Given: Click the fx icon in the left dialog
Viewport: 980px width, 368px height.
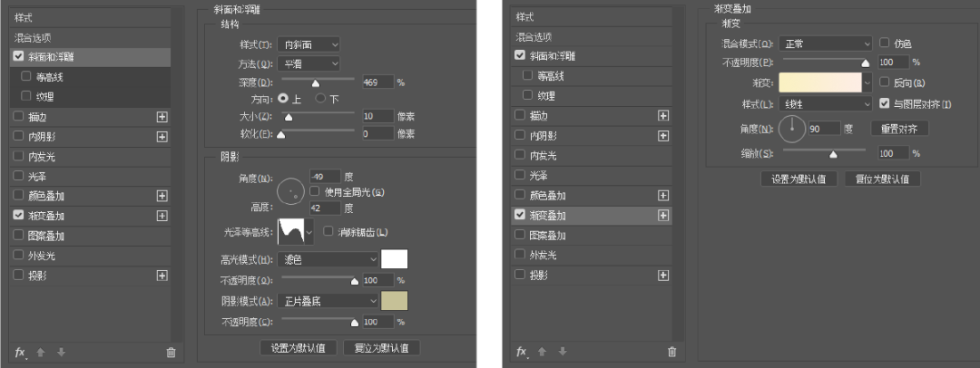Looking at the screenshot, I should [20, 351].
